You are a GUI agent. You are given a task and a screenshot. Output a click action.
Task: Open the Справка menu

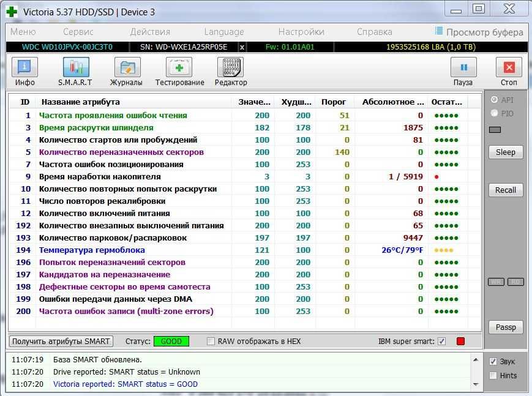pos(374,32)
